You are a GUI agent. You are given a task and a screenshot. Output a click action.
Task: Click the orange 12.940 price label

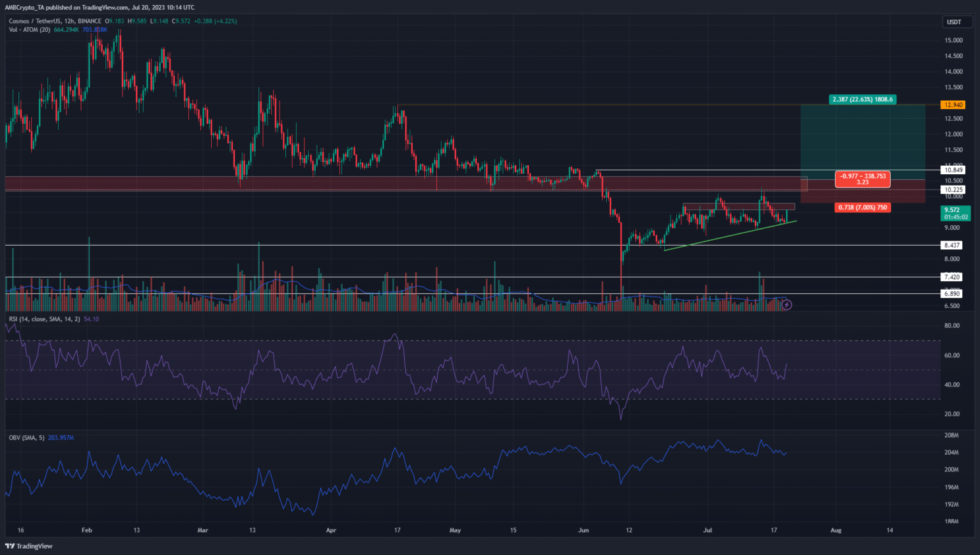(953, 105)
